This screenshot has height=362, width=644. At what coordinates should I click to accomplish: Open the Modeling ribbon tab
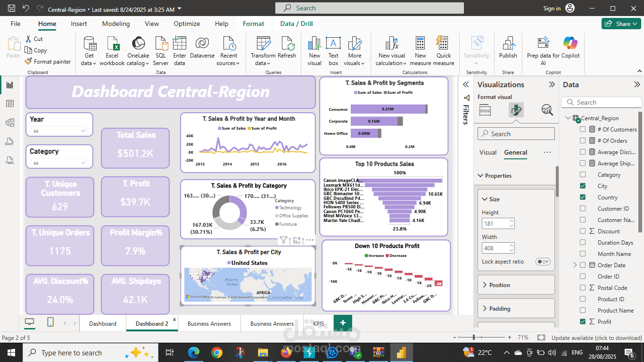point(116,24)
